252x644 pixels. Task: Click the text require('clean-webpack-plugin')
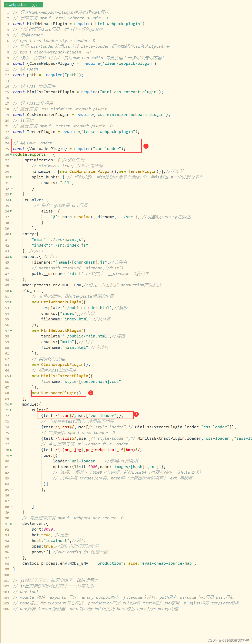[x=120, y=63]
